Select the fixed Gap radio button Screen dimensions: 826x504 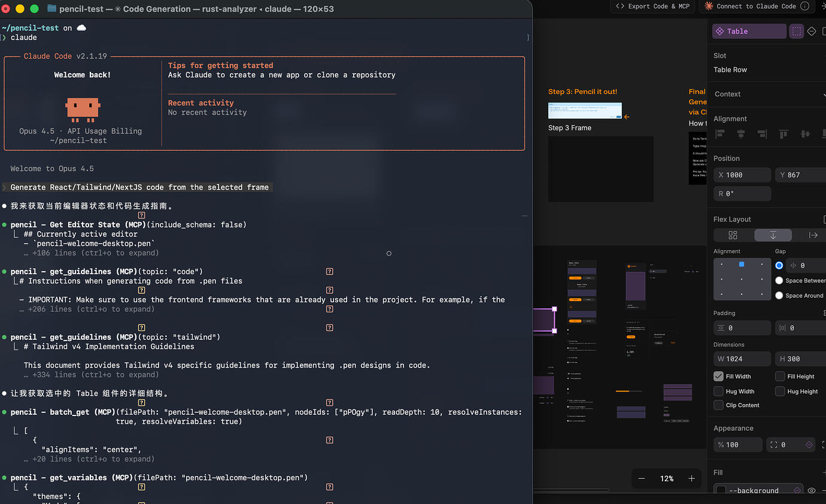(779, 265)
